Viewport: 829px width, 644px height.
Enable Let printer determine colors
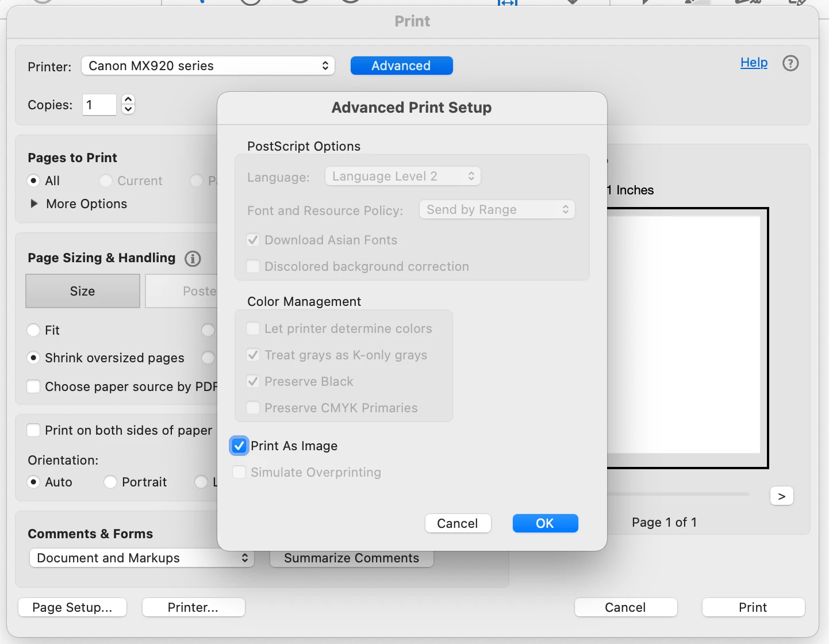coord(253,328)
